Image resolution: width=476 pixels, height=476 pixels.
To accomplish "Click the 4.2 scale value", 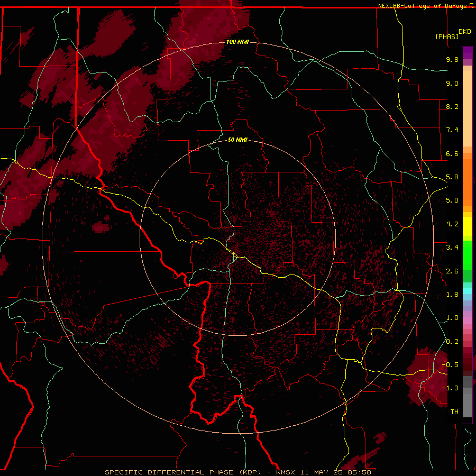I will [452, 224].
